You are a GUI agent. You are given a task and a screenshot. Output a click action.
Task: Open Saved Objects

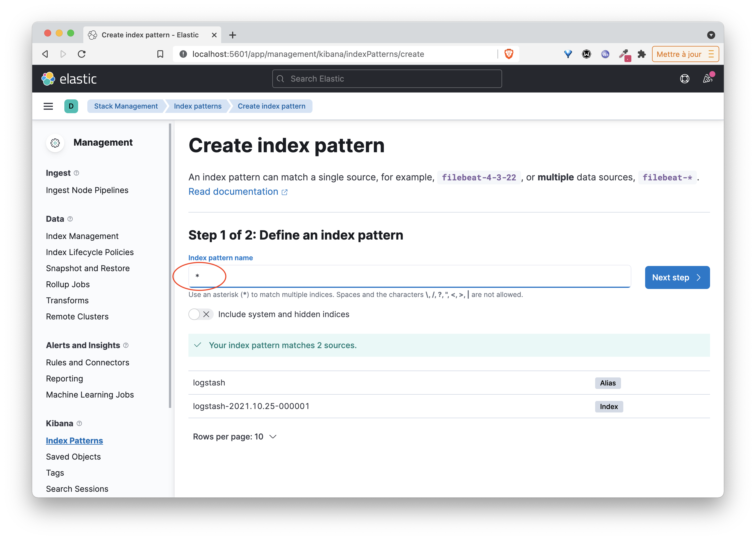coord(73,457)
